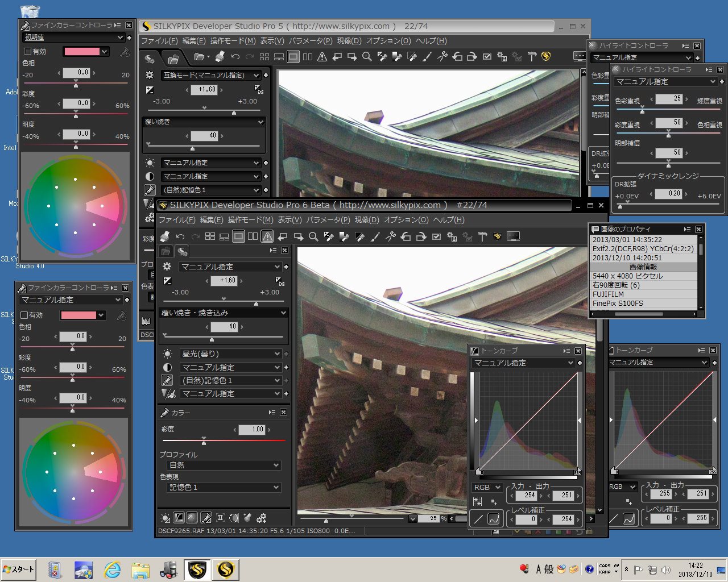
Task: Open 昼光(曇り) white balance dropdown
Action: (230, 354)
